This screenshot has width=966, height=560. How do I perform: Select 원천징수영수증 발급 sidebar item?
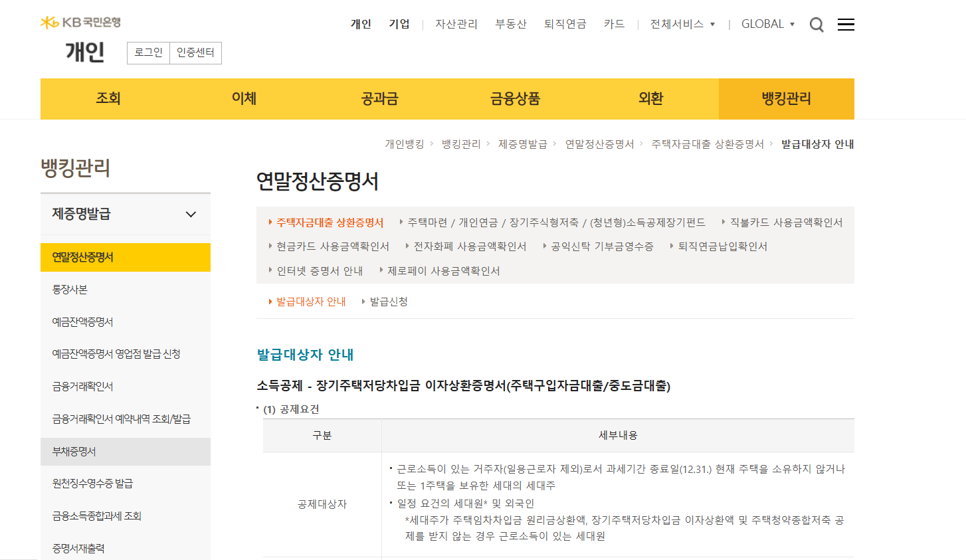pyautogui.click(x=92, y=484)
